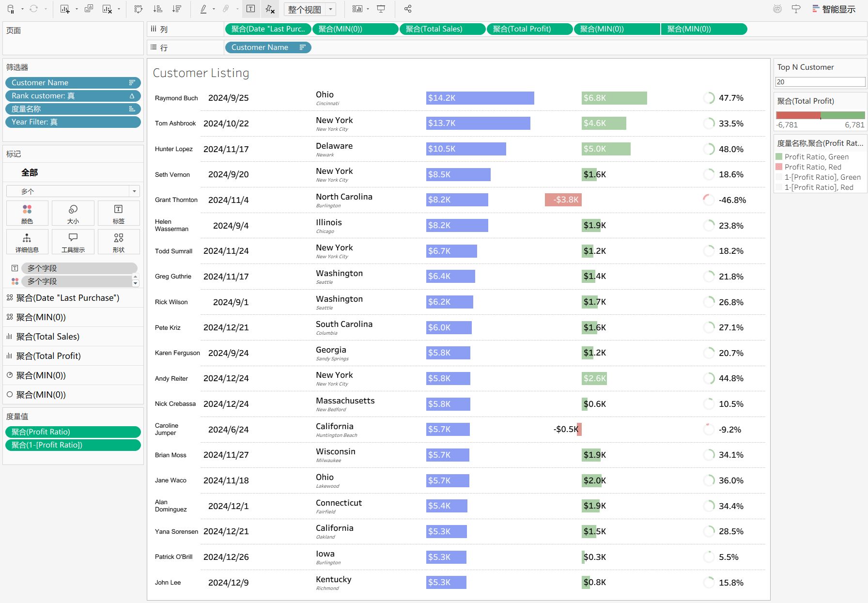Open the 颜色 (Color) marks card
The height and width of the screenshot is (603, 868).
(27, 213)
